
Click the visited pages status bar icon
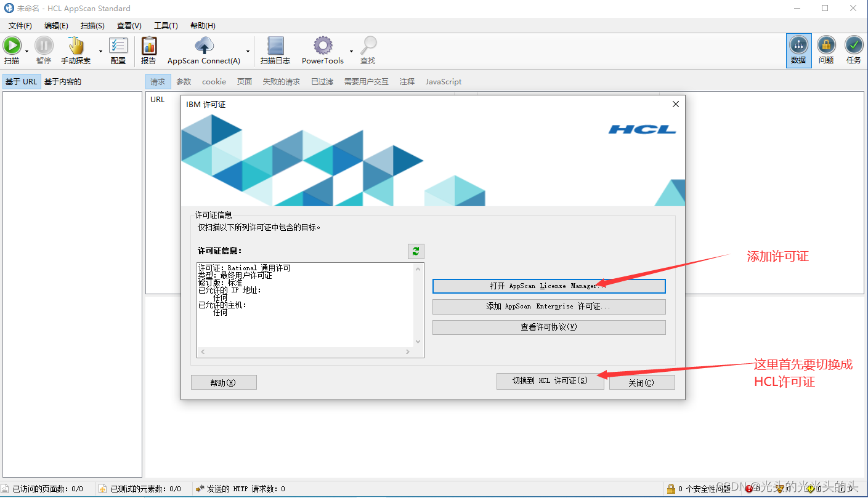6,489
